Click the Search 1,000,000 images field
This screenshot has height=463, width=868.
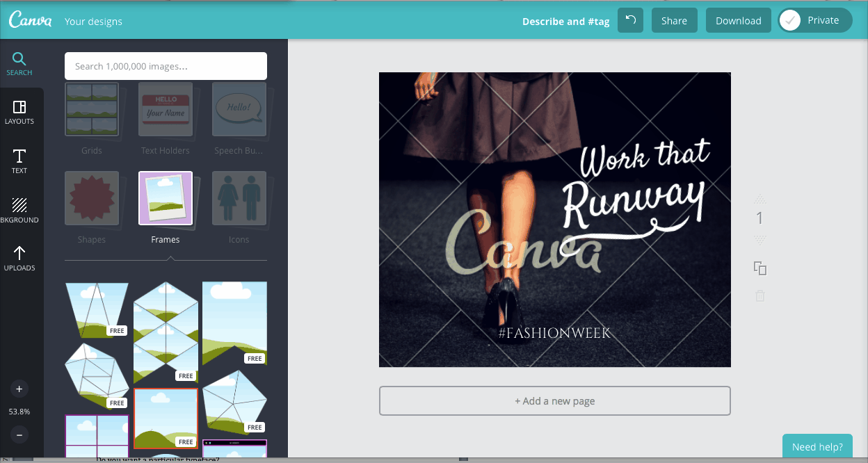coord(166,66)
